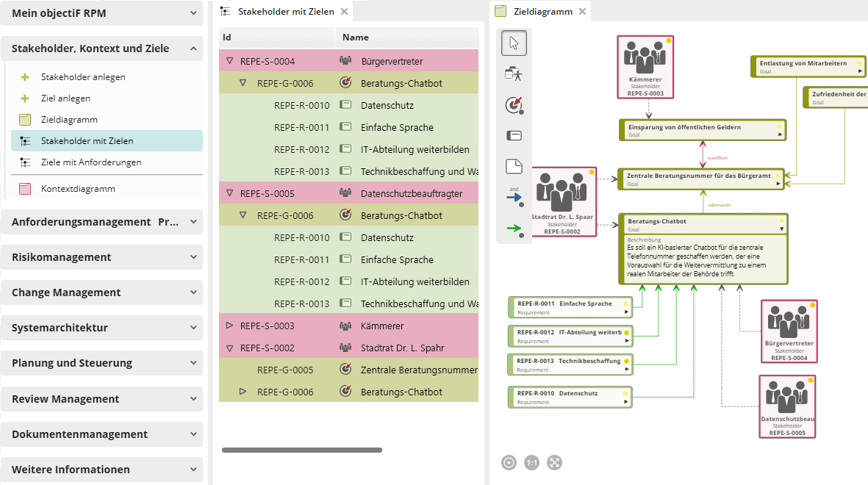
Task: Switch to the Stakeholder mit Zielen tab
Action: point(286,11)
